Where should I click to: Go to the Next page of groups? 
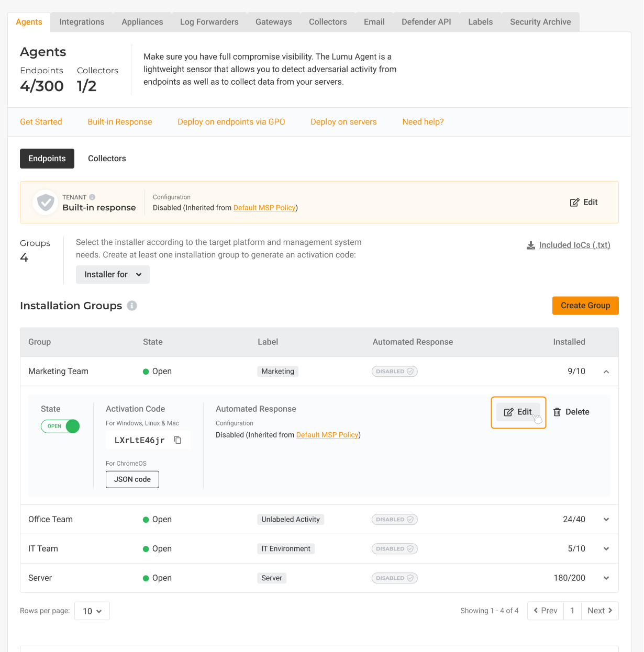pos(599,611)
